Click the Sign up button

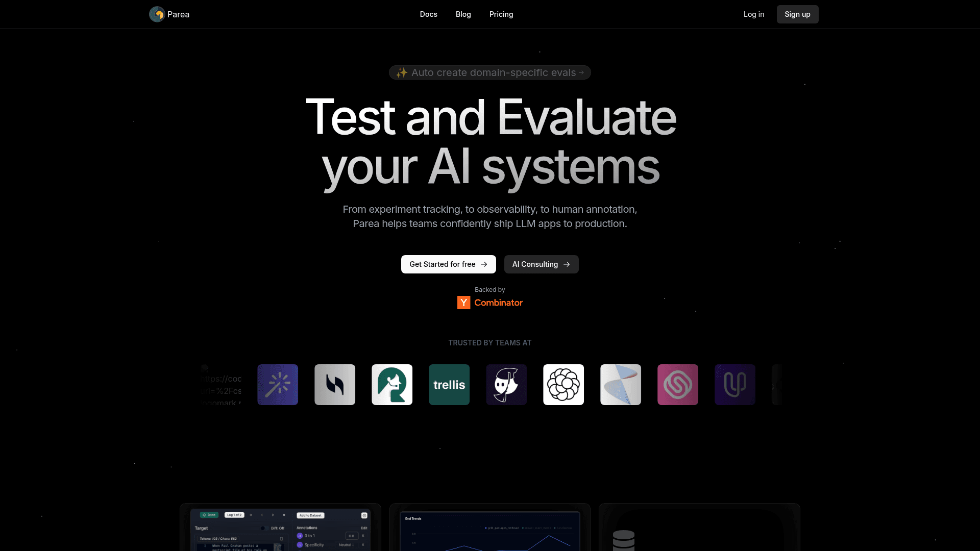(797, 14)
